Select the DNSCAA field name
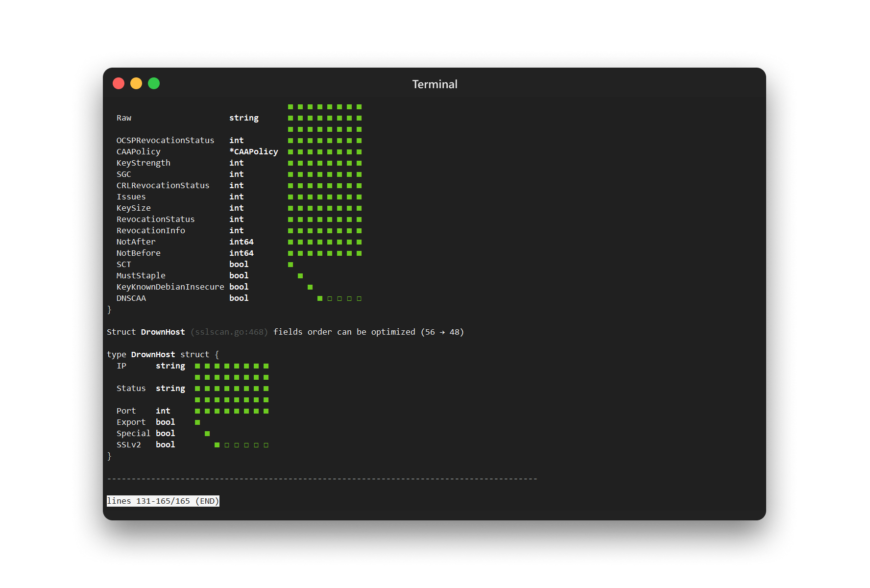 (x=131, y=298)
